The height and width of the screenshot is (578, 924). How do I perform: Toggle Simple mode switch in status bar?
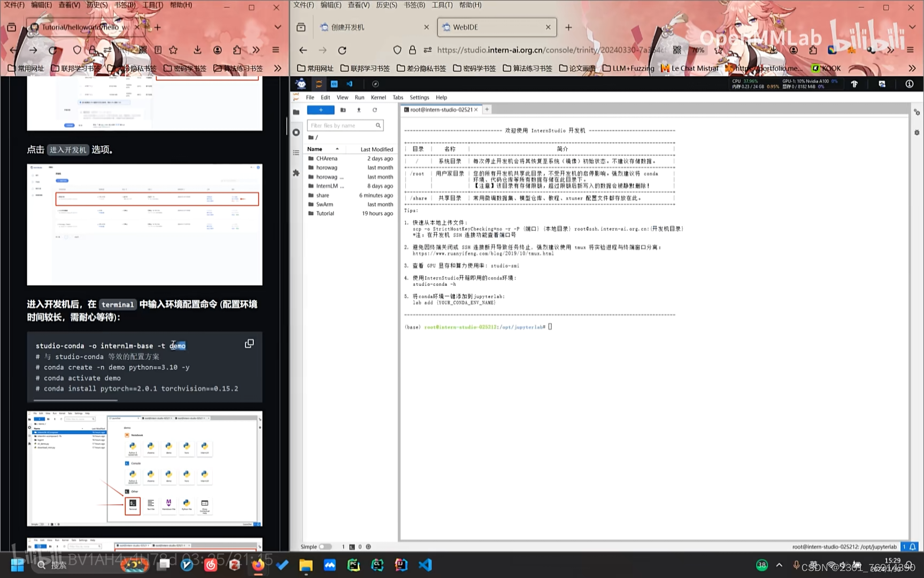pyautogui.click(x=325, y=547)
